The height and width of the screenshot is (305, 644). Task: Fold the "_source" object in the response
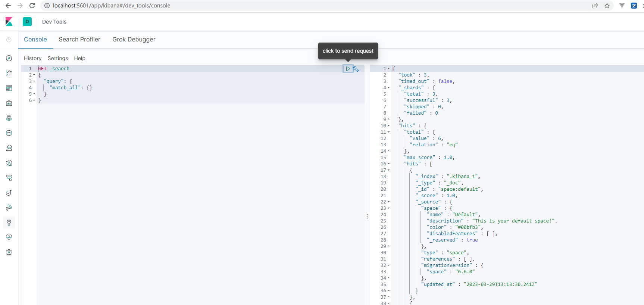coord(388,202)
